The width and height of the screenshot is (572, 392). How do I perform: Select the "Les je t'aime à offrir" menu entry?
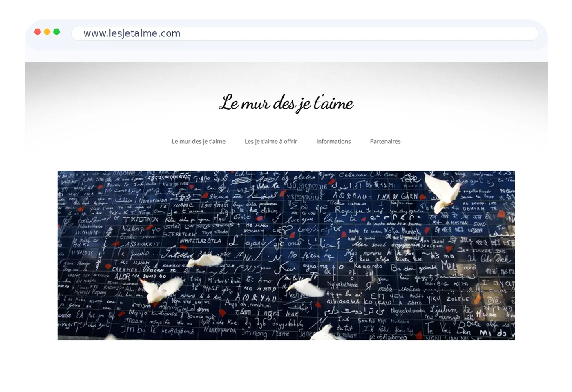270,141
